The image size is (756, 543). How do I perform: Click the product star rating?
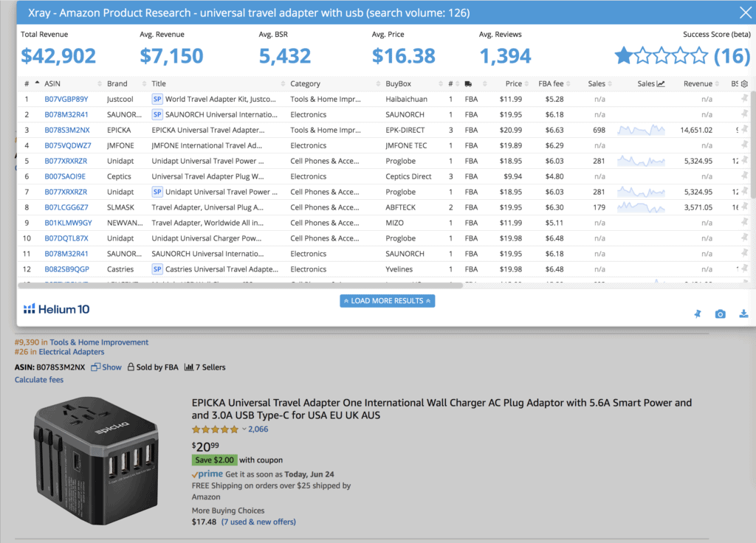(215, 429)
